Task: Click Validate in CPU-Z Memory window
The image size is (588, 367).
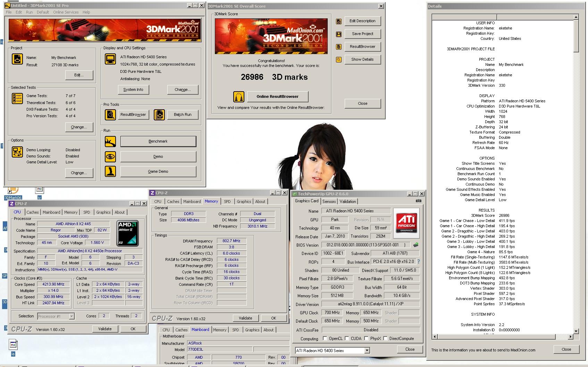Action: click(245, 318)
